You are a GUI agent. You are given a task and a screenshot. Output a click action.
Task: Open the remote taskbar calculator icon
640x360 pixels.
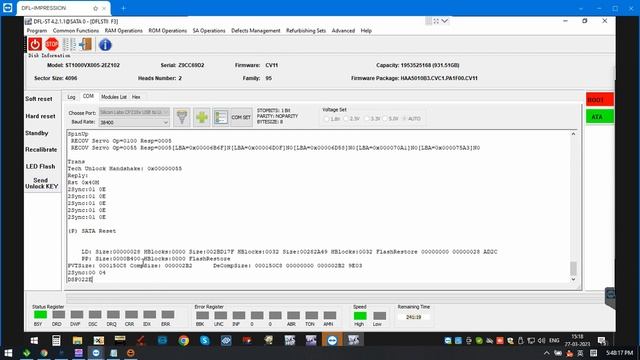[x=56, y=340]
